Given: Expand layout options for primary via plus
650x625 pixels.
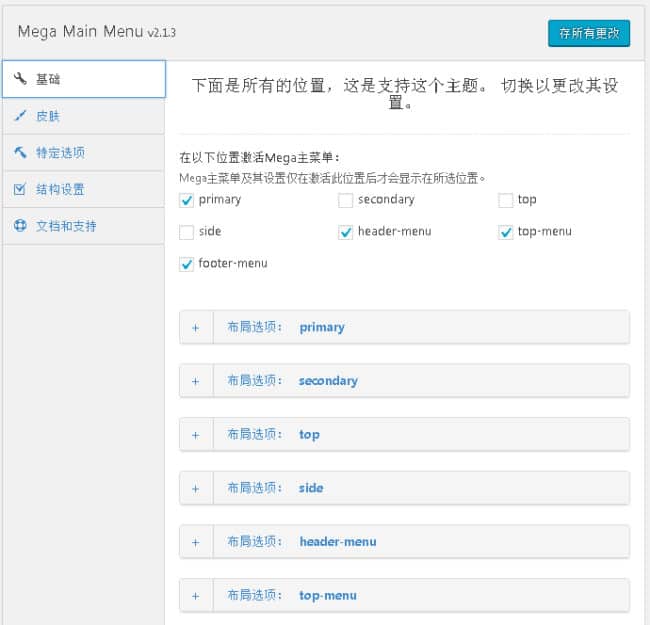Looking at the screenshot, I should pos(196,328).
